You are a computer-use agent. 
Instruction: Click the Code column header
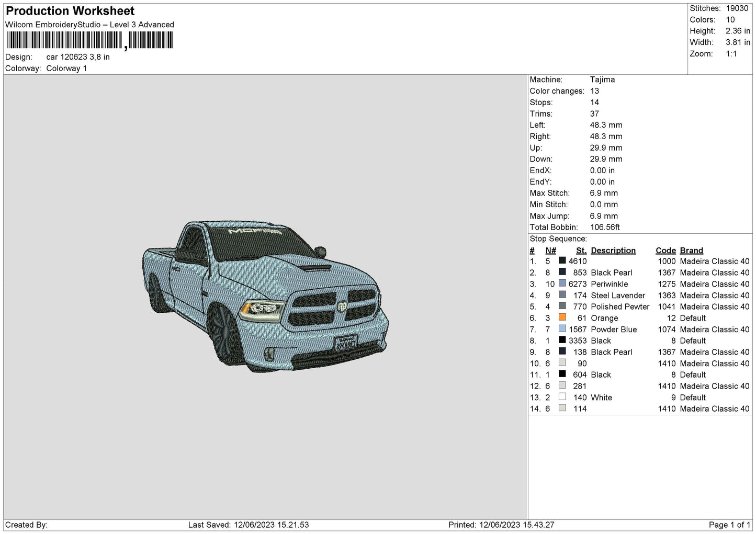click(665, 251)
